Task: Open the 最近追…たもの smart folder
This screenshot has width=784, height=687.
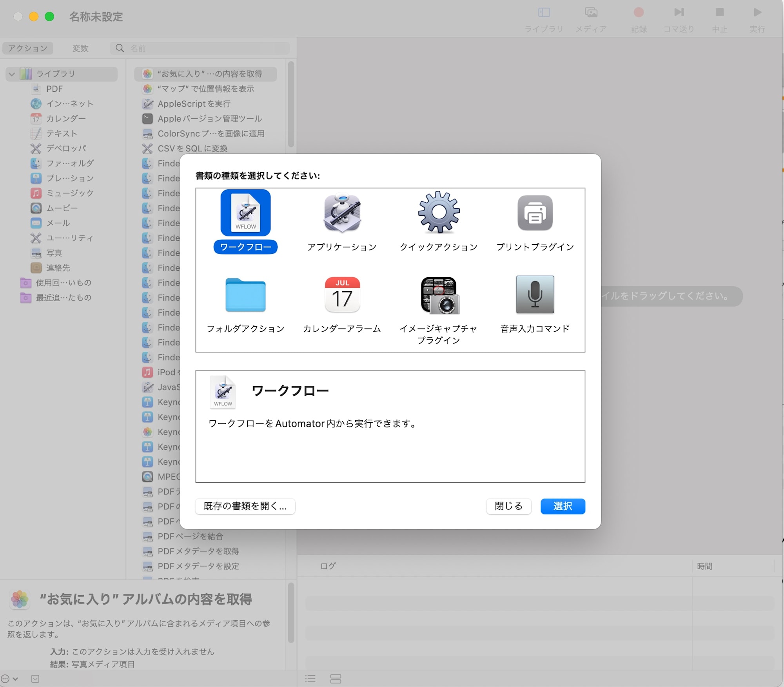Action: pos(56,298)
